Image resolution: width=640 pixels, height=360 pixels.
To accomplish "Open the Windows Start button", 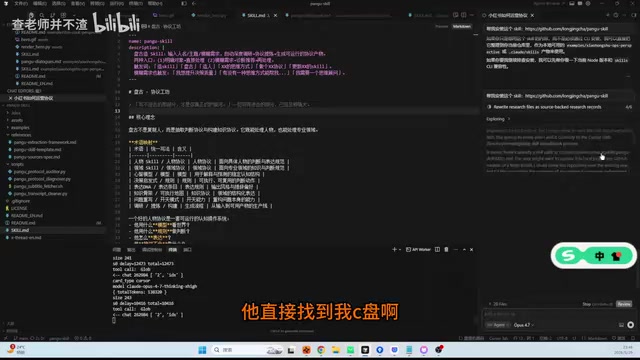I will coord(202,350).
